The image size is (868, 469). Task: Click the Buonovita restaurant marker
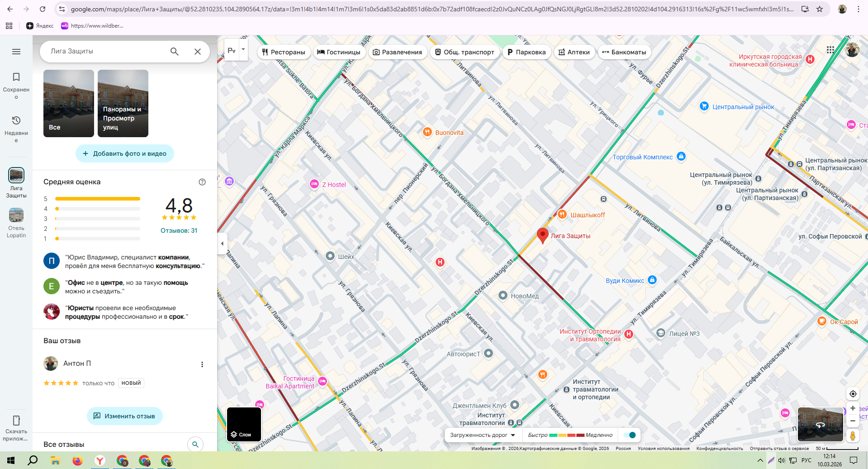pos(427,132)
